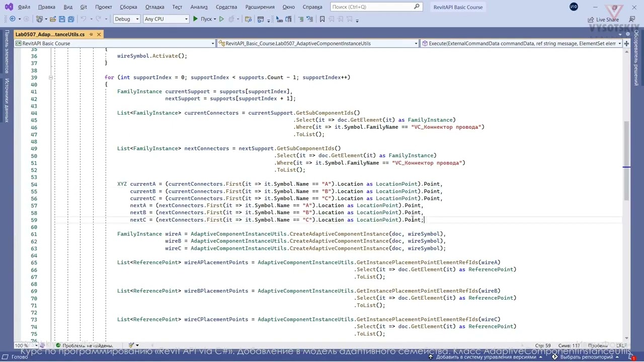This screenshot has height=362, width=644.
Task: Click the code cleanup broom icon
Action: pyautogui.click(x=131, y=345)
